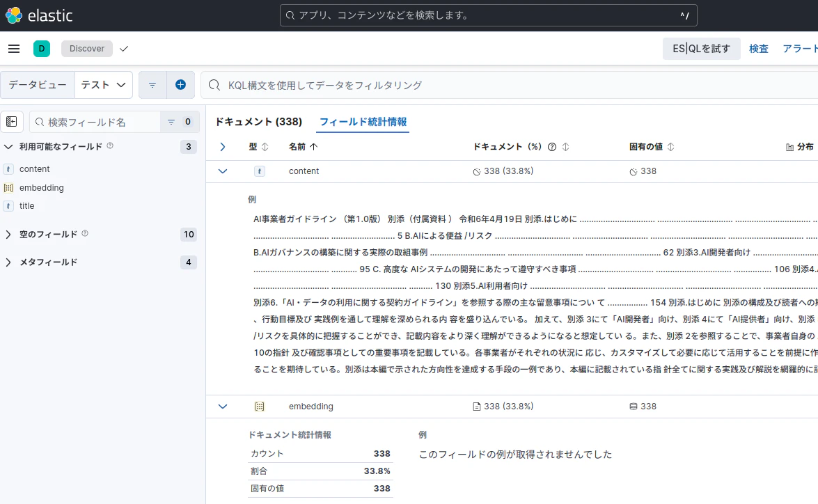Click 338 (33.8%) in content row
The image size is (818, 504).
[508, 171]
